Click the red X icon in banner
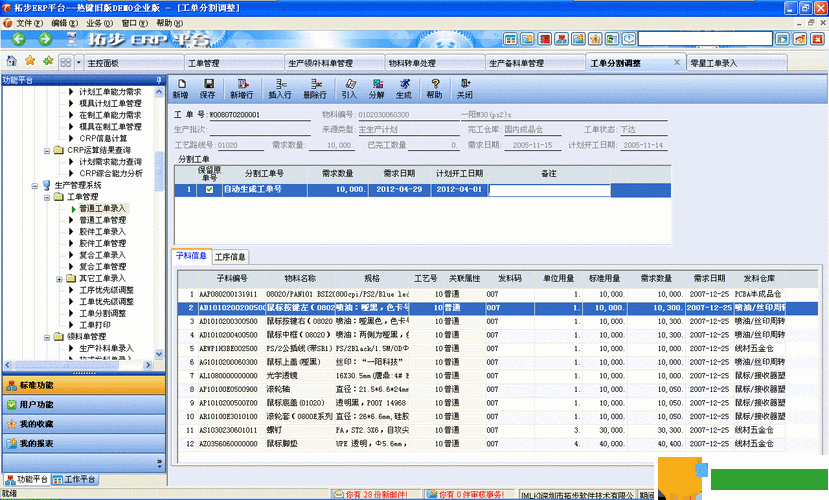829x500 pixels. [817, 39]
